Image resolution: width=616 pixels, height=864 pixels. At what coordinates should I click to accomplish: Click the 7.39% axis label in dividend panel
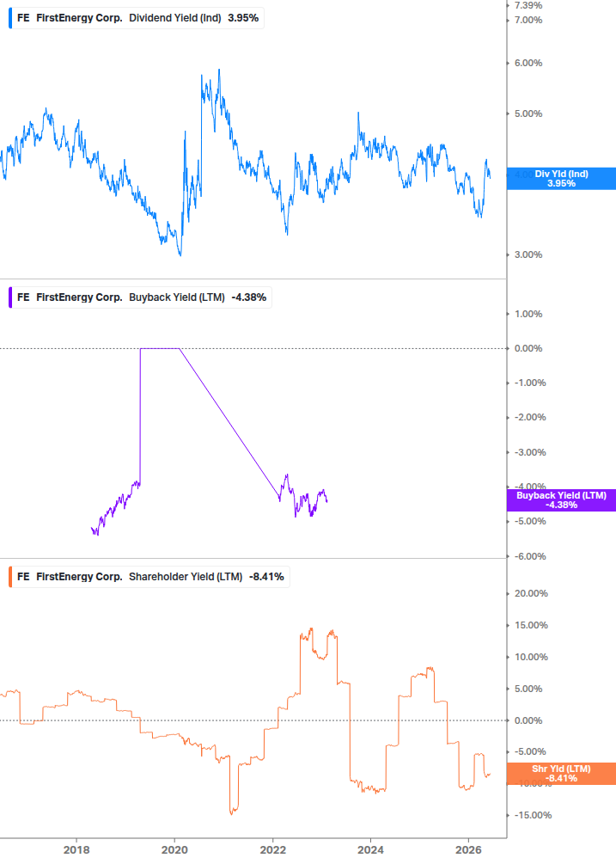528,5
